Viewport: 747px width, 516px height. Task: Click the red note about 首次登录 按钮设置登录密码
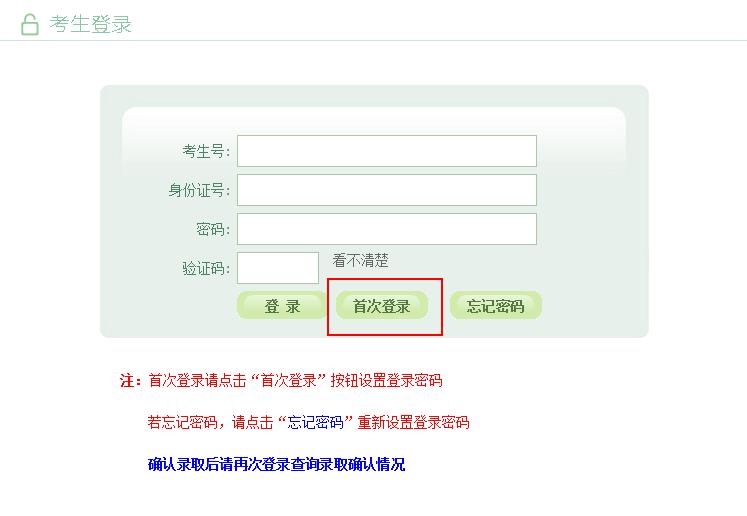295,381
